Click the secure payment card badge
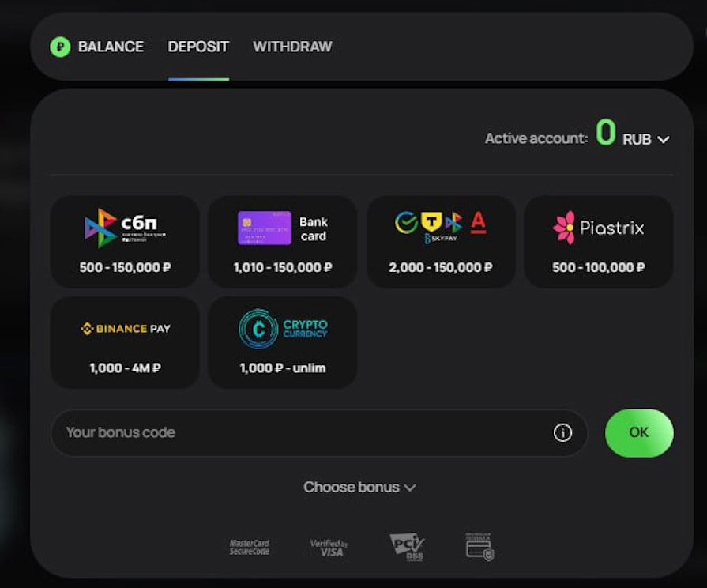 [479, 546]
